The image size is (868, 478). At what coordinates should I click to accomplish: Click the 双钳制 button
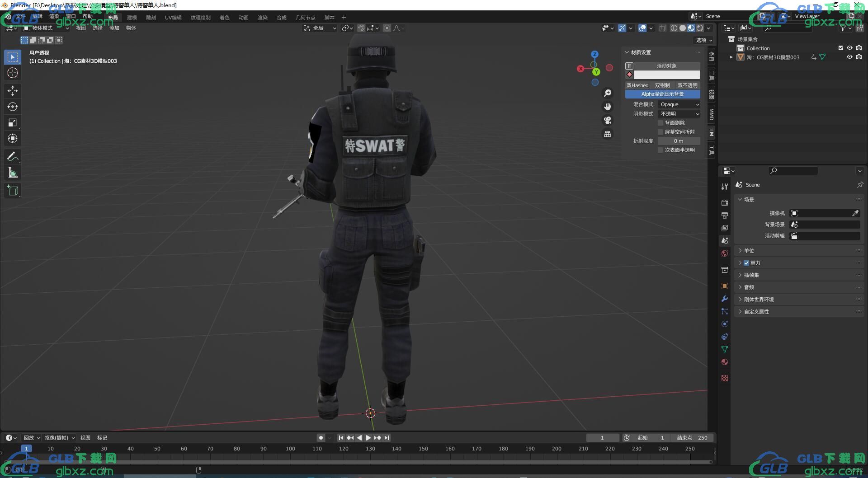click(663, 85)
